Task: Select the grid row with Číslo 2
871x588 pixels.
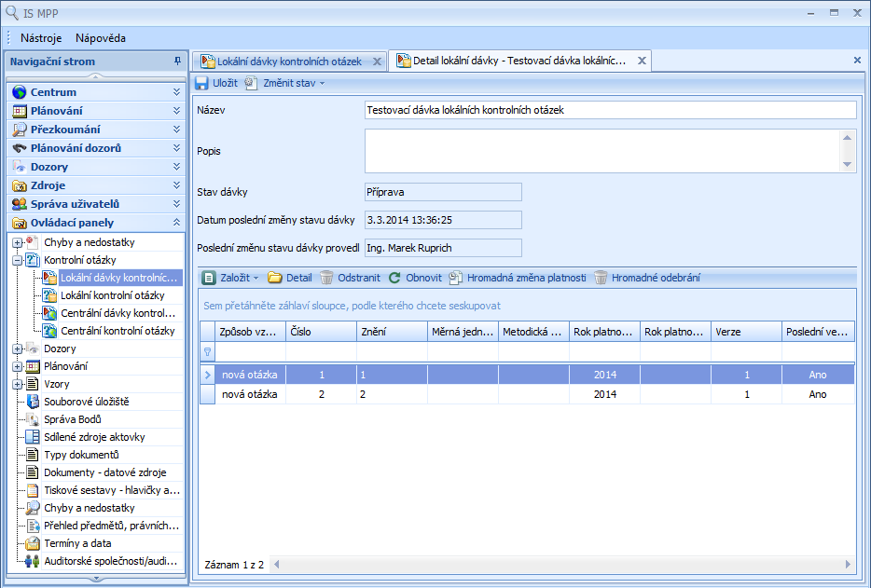Action: tap(527, 394)
